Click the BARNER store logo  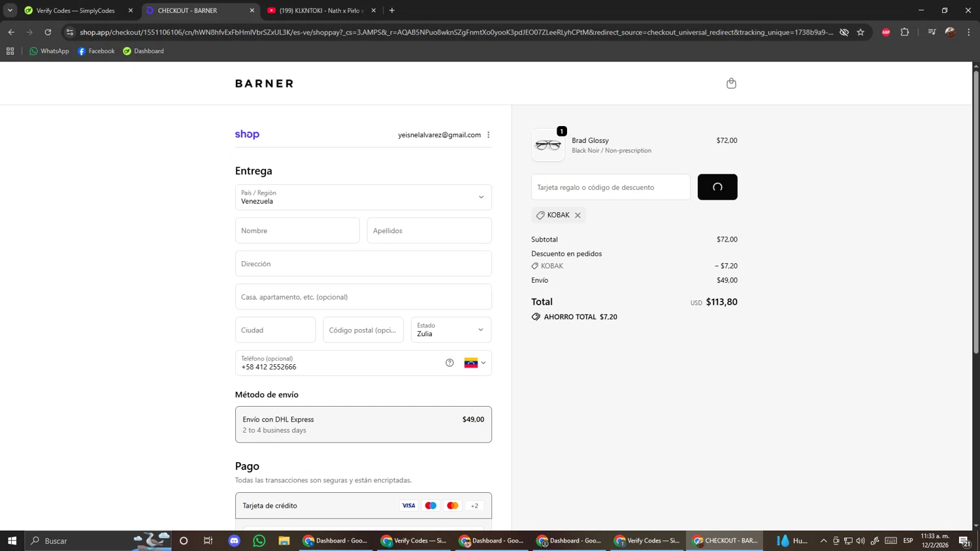point(264,84)
